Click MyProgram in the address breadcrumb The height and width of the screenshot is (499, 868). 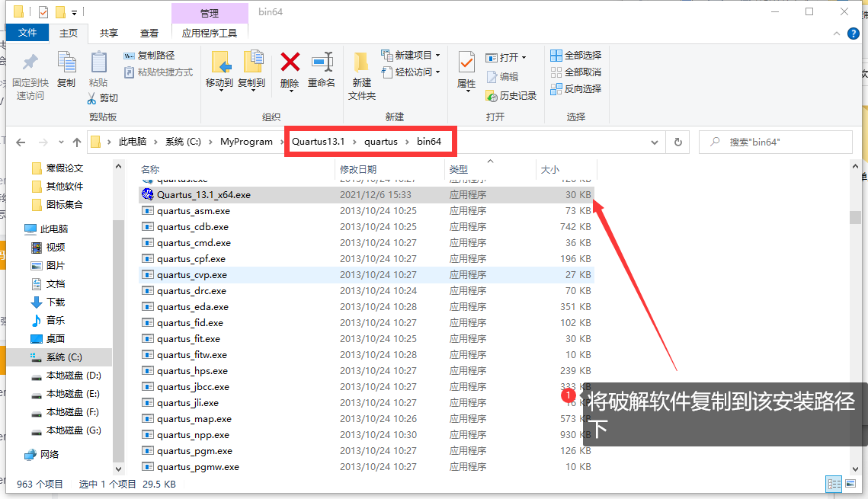(x=246, y=142)
